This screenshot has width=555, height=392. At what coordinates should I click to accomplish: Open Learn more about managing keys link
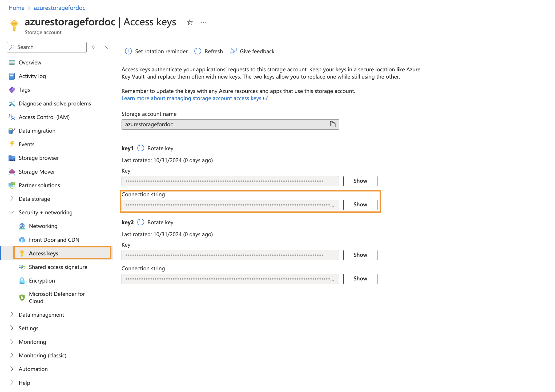(191, 98)
